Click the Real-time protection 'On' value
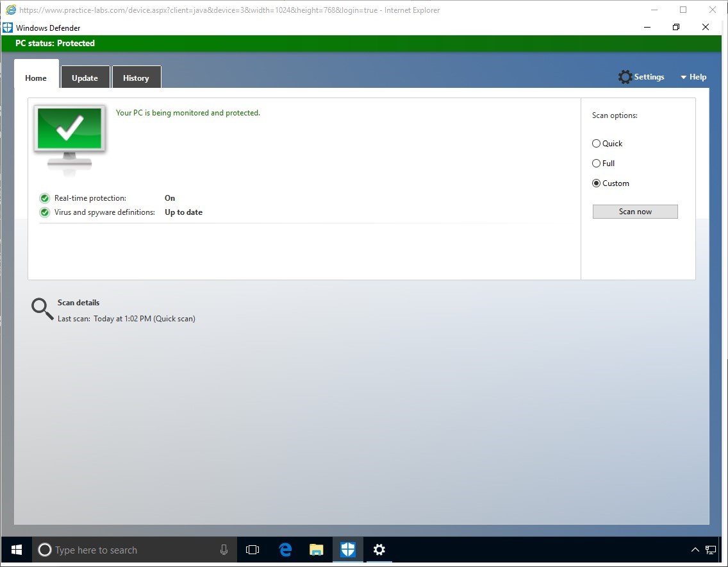The height and width of the screenshot is (567, 728). [170, 198]
